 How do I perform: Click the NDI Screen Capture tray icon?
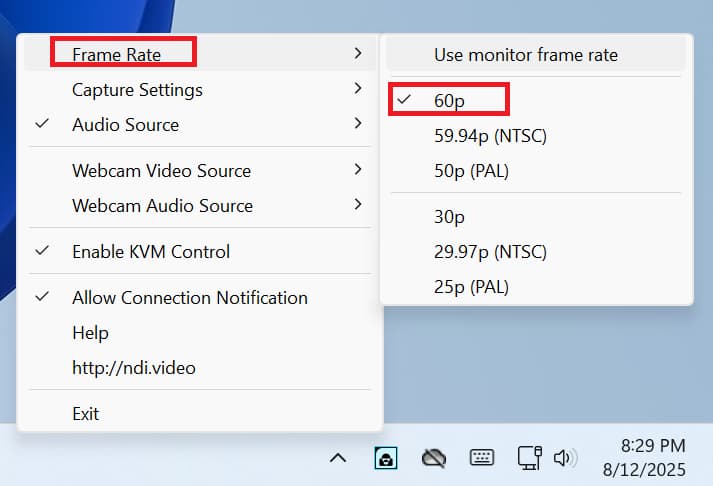385,458
